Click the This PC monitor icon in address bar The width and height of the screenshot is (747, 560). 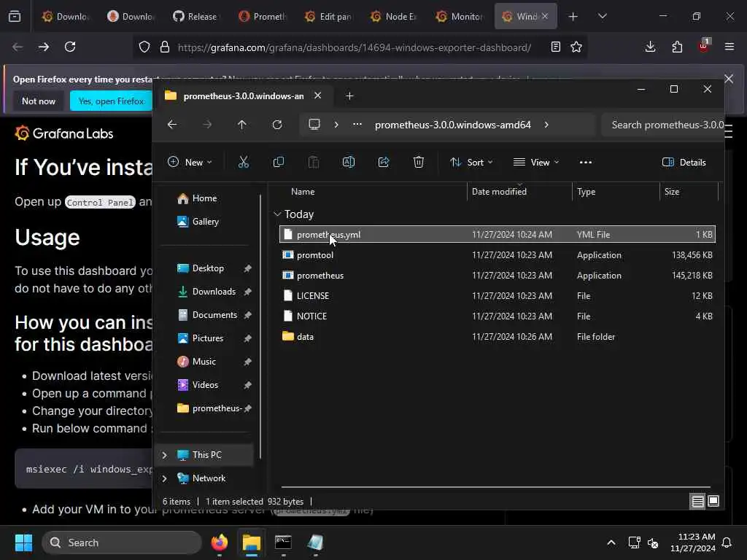314,125
